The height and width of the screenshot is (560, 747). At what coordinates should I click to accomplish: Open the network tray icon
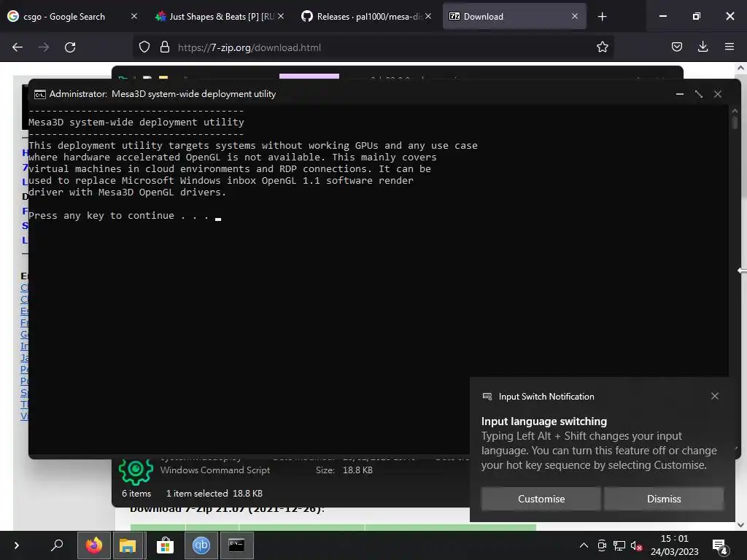(619, 545)
